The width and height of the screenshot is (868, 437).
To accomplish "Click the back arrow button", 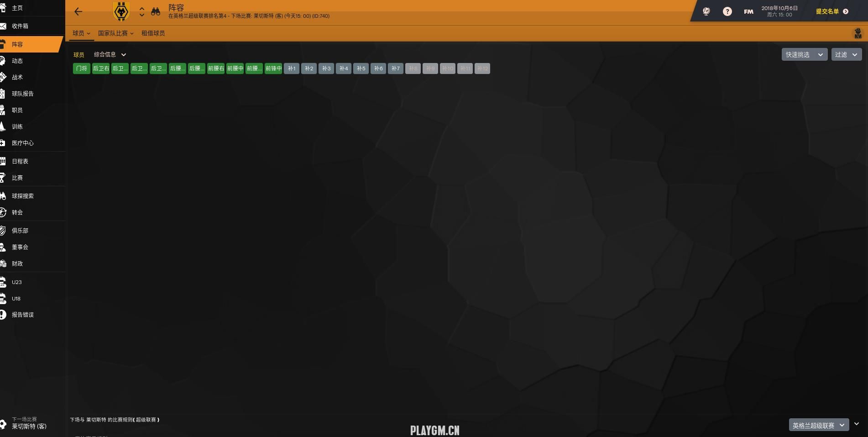I will pyautogui.click(x=78, y=12).
